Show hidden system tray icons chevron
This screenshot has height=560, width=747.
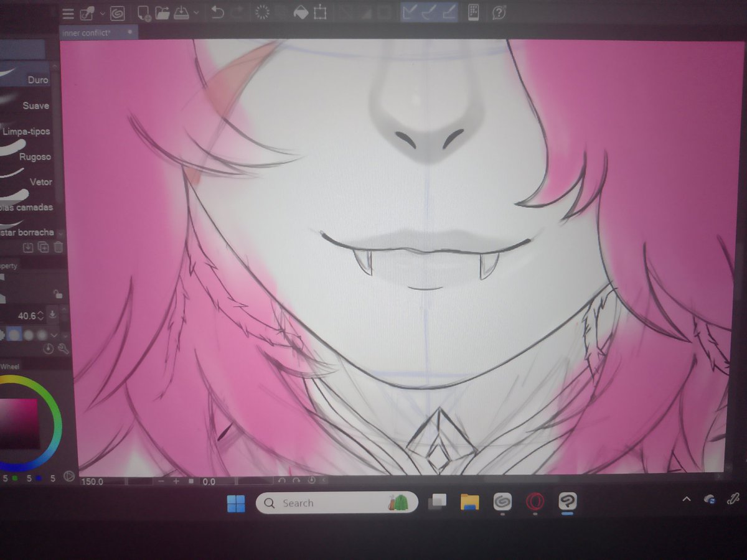pyautogui.click(x=687, y=500)
